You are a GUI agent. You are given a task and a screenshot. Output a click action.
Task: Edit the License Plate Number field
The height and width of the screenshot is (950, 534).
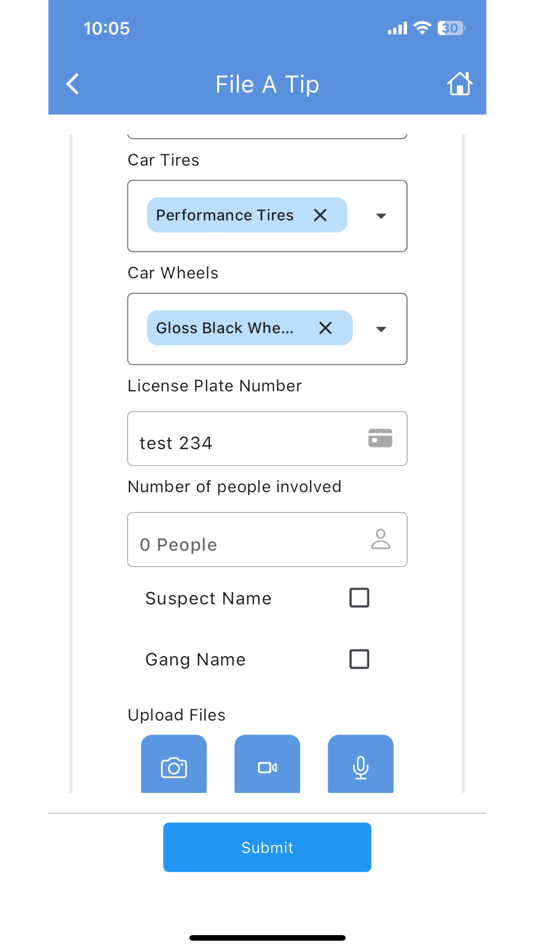point(267,439)
